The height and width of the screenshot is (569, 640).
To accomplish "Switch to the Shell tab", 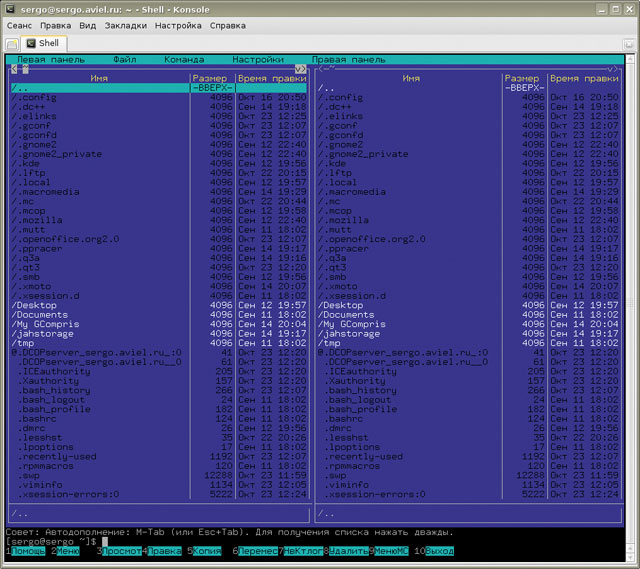I will click(x=44, y=43).
